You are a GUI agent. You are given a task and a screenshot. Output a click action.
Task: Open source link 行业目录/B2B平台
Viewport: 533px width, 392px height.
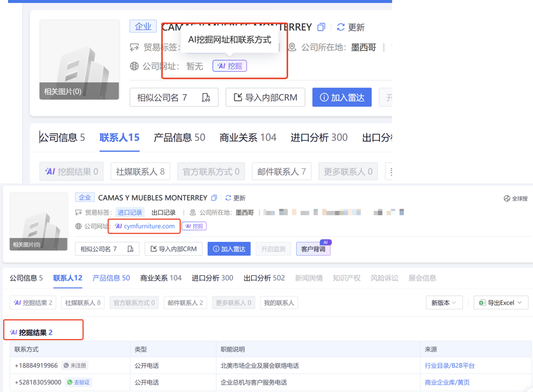(x=450, y=366)
